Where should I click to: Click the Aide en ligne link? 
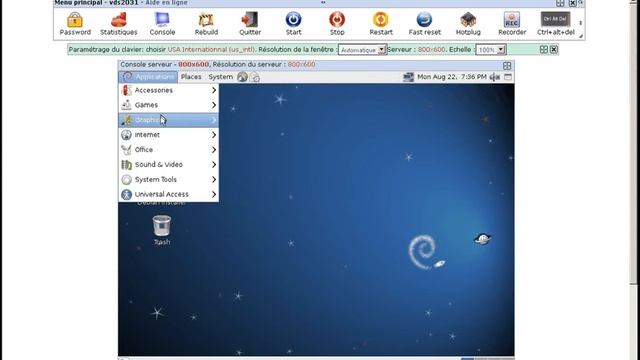pyautogui.click(x=166, y=3)
